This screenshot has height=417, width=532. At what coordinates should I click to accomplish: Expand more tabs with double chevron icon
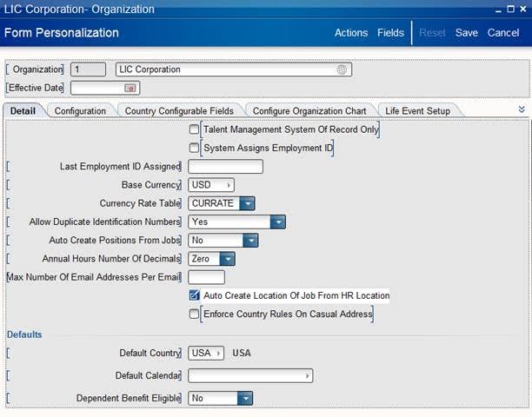pos(522,109)
